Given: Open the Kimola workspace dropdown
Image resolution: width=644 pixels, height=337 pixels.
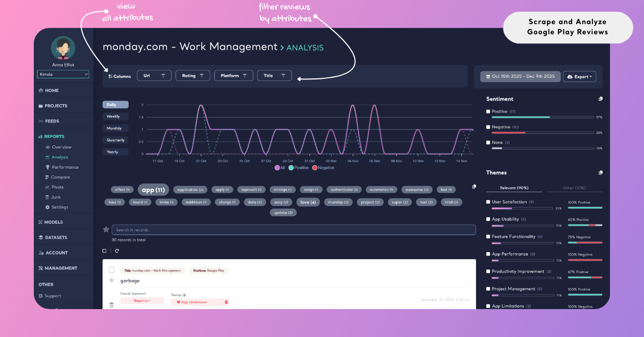Looking at the screenshot, I should (x=63, y=75).
